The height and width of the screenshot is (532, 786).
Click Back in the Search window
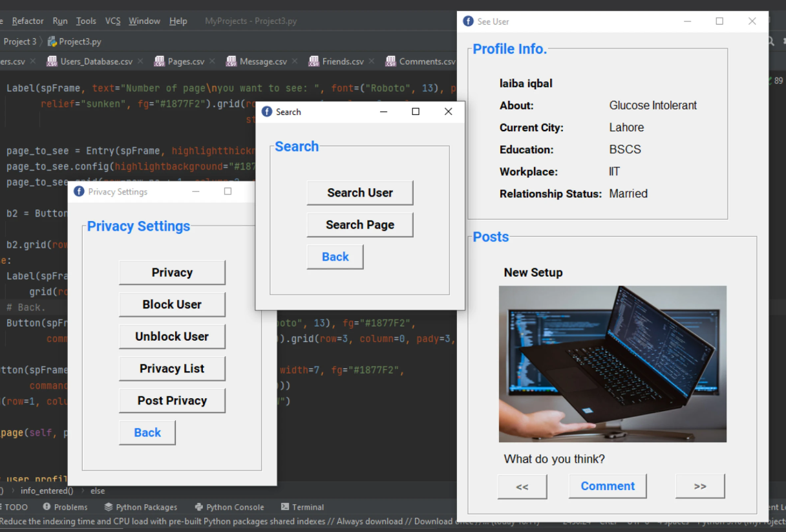pos(335,257)
